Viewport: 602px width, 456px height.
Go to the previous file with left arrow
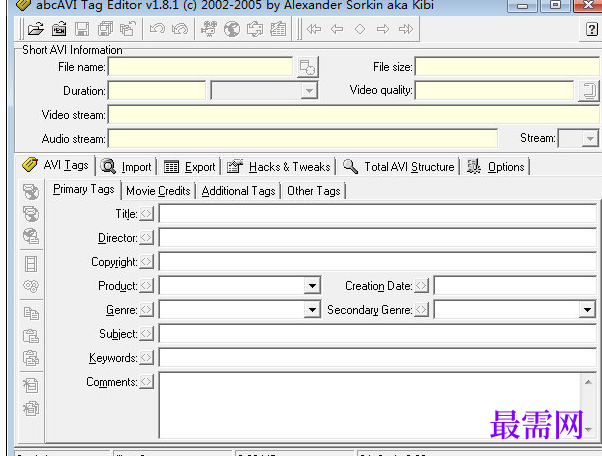[x=337, y=29]
